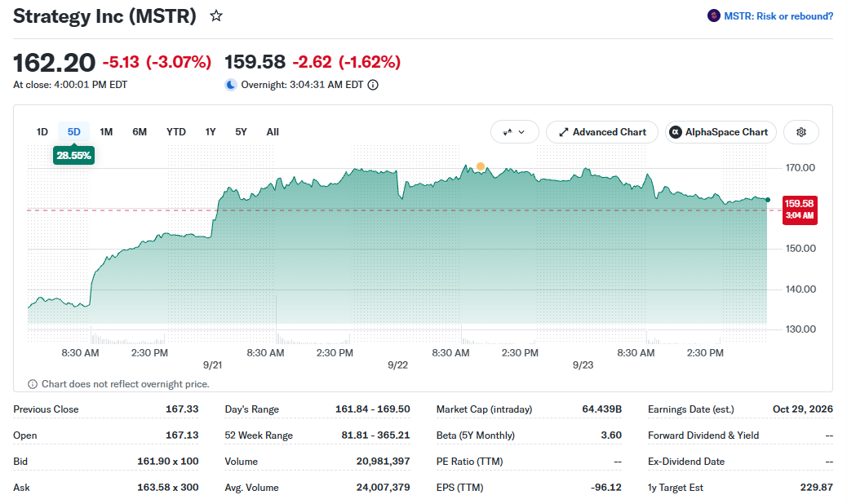Click the Avg. Volume value 24,007,379
847x504 pixels.
[x=383, y=487]
